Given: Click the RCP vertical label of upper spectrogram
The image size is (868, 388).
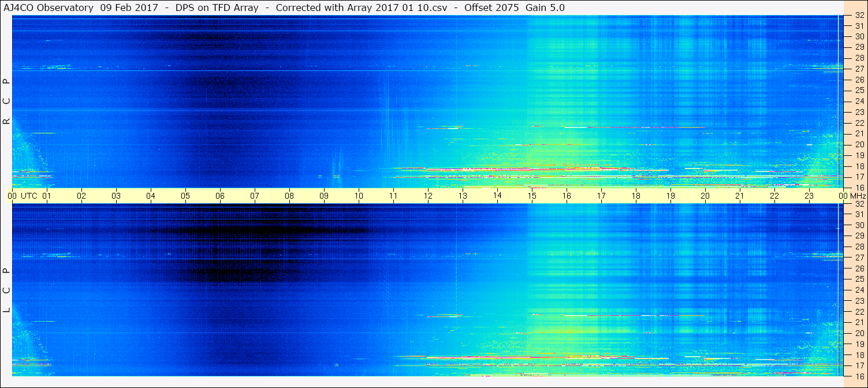Looking at the screenshot, I should tap(7, 101).
